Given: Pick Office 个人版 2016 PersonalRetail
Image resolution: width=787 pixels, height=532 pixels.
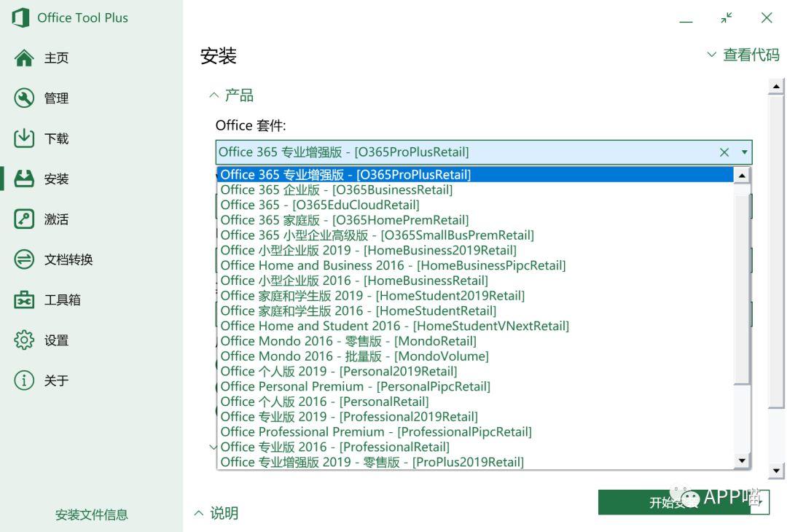Looking at the screenshot, I should [476, 402].
